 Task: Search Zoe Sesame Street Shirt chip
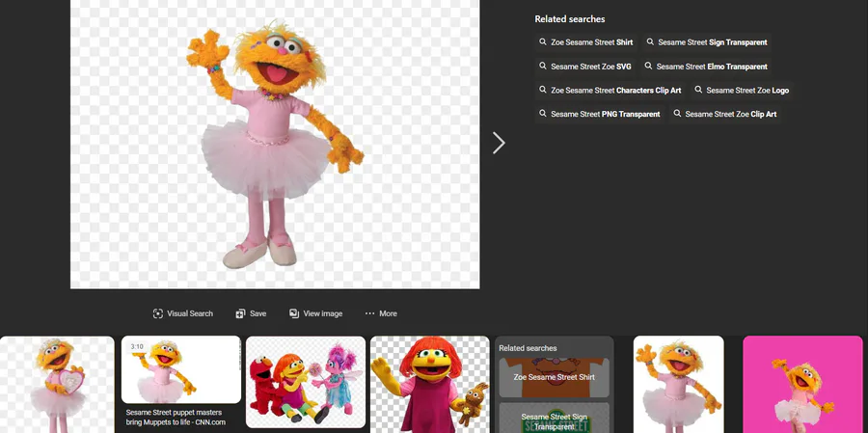[x=586, y=42]
